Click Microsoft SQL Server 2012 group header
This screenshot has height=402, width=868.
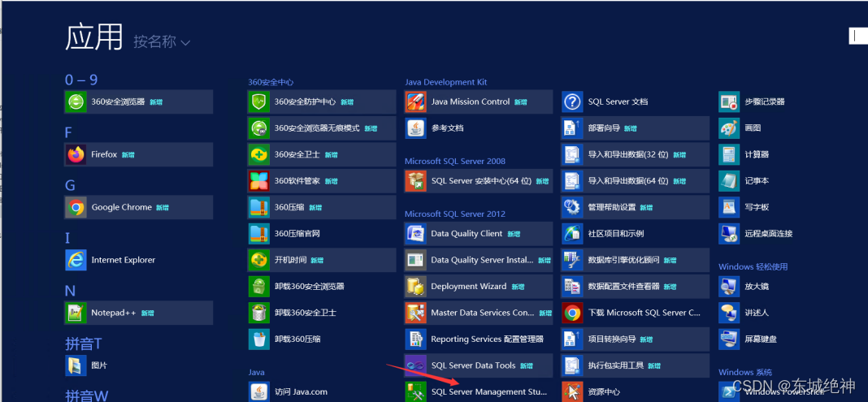[455, 214]
